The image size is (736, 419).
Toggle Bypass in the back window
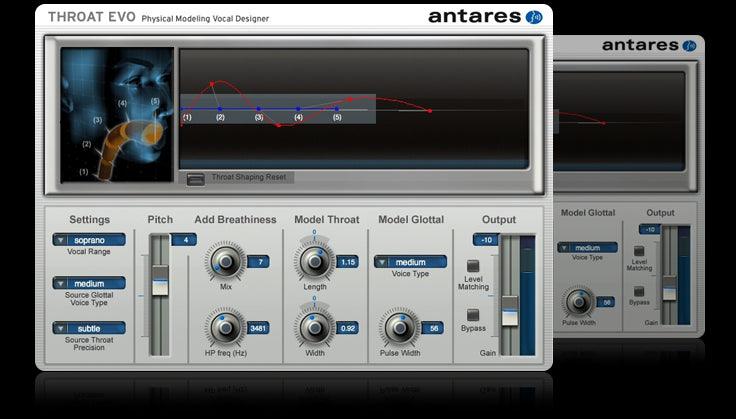point(639,291)
